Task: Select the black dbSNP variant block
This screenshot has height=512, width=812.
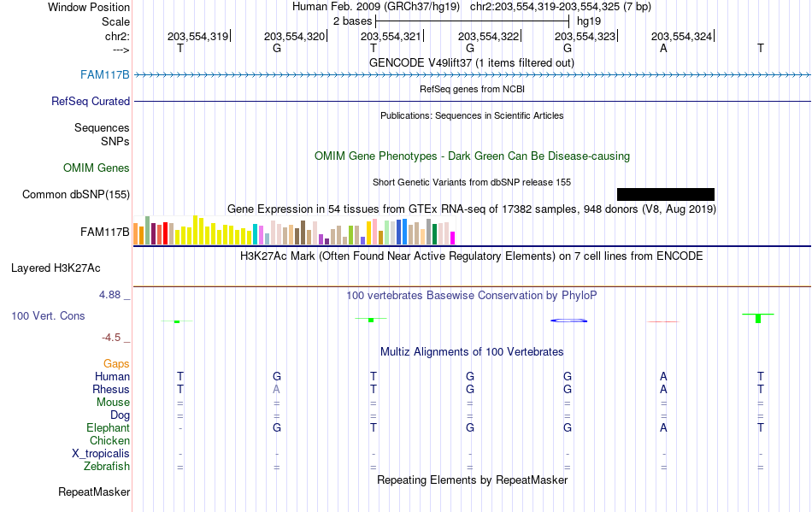Action: (x=666, y=194)
